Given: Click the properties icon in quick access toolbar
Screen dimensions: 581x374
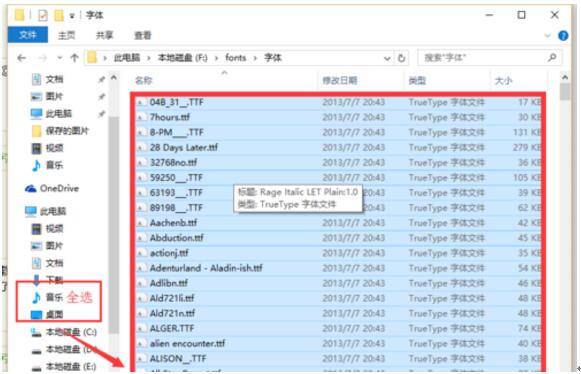Looking at the screenshot, I should click(43, 15).
